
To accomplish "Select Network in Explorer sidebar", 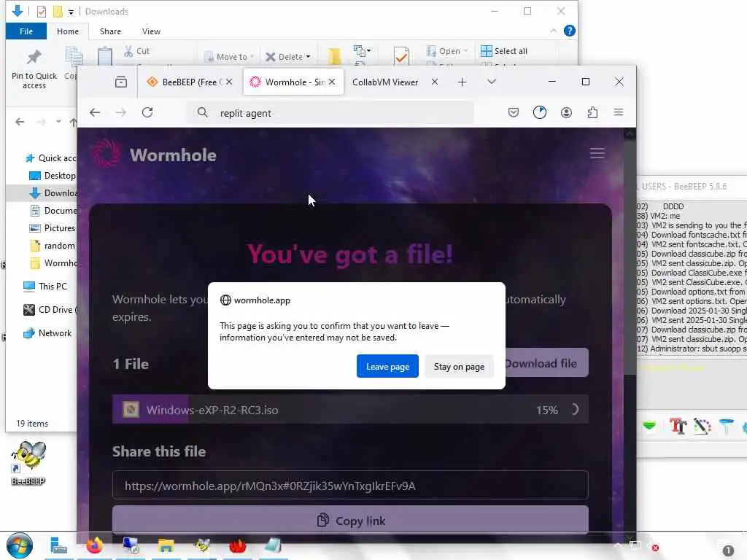I will coord(47,332).
